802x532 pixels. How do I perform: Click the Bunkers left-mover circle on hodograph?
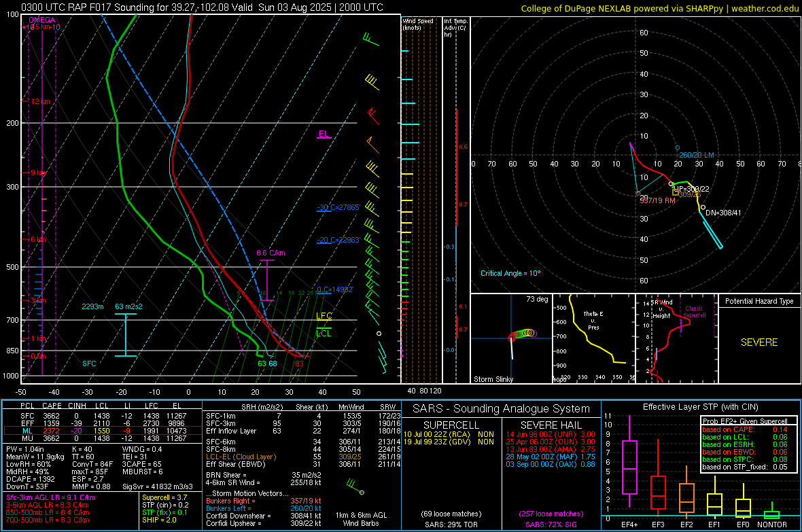(677, 148)
